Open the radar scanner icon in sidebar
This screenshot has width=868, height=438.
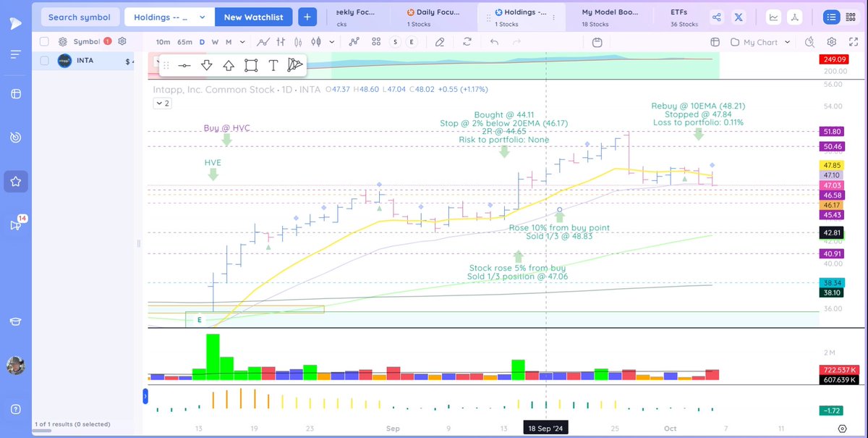coord(16,137)
